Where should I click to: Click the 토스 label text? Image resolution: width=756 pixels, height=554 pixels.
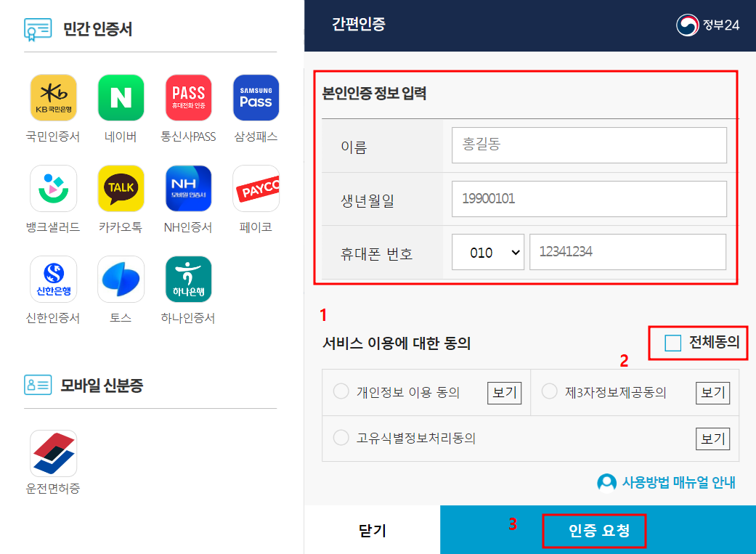coord(121,318)
